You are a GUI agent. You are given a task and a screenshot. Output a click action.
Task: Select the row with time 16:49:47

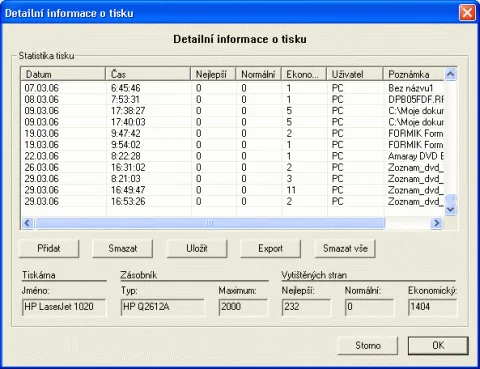(233, 190)
